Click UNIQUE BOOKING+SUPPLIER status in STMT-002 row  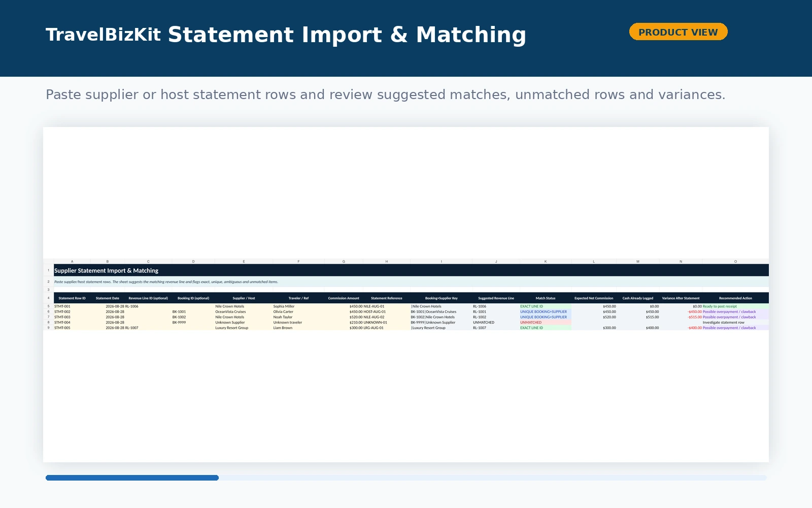click(x=546, y=312)
